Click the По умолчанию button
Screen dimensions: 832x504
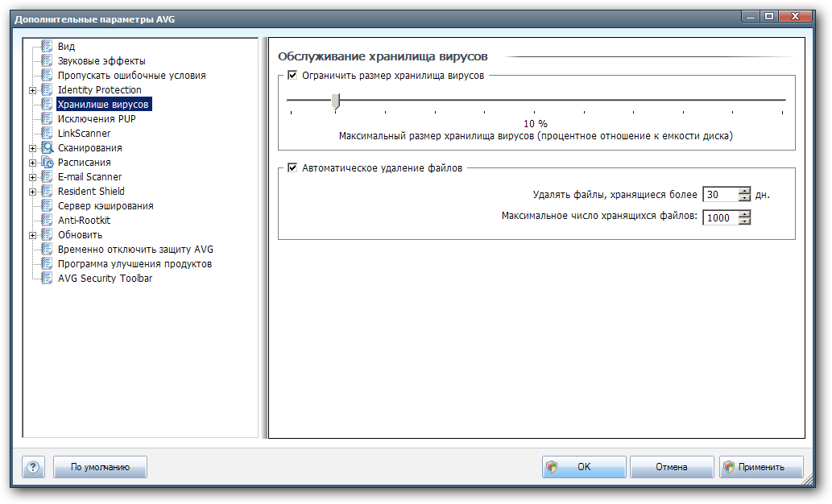point(101,467)
